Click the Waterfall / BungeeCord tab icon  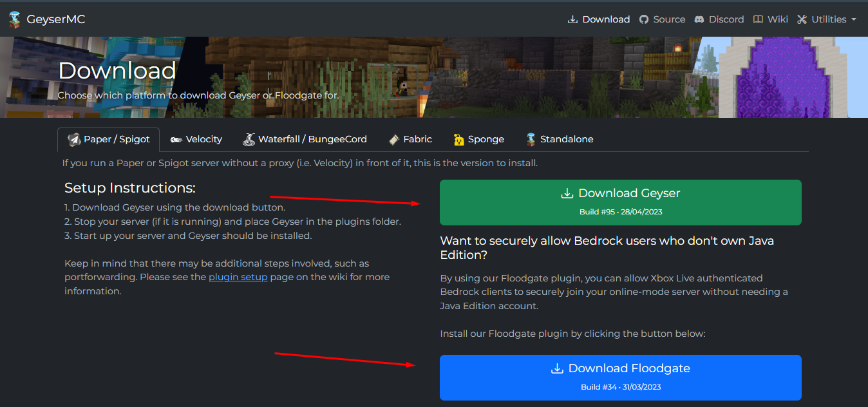pyautogui.click(x=249, y=139)
